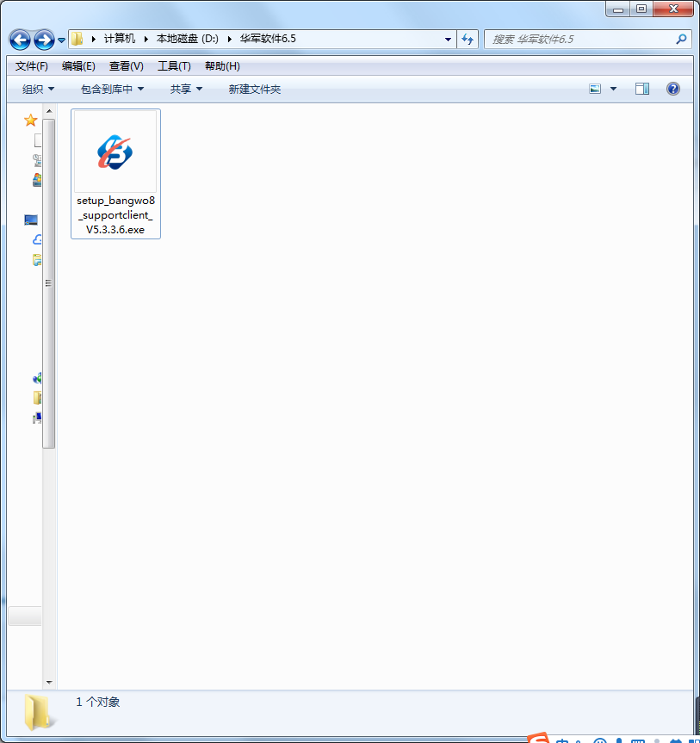700x743 pixels.
Task: Expand the arrow between 计算机 and 本地磁盘
Action: (x=146, y=39)
